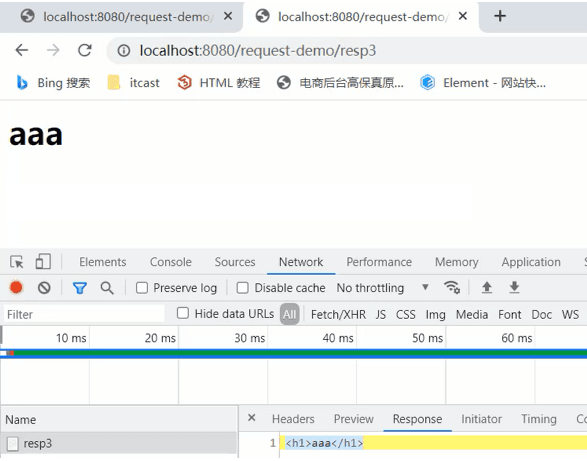The image size is (587, 461).
Task: Select the Fetch/XHR filter
Action: pos(338,315)
